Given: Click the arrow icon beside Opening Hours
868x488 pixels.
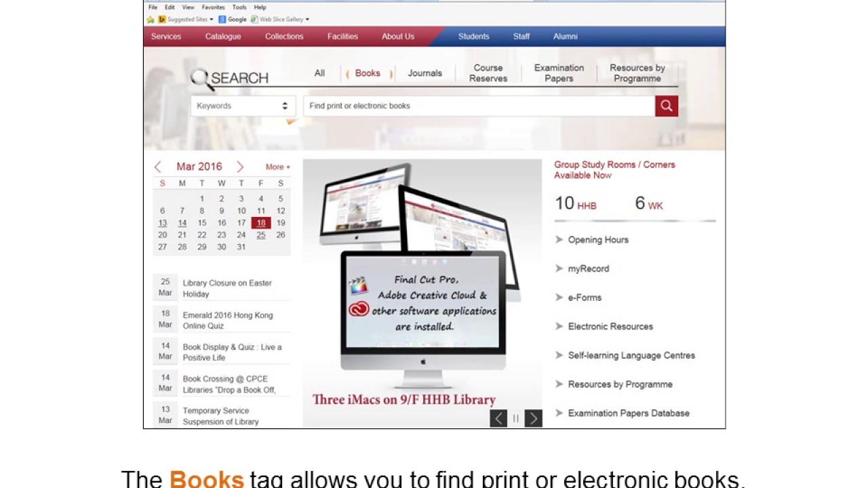Looking at the screenshot, I should pos(559,239).
